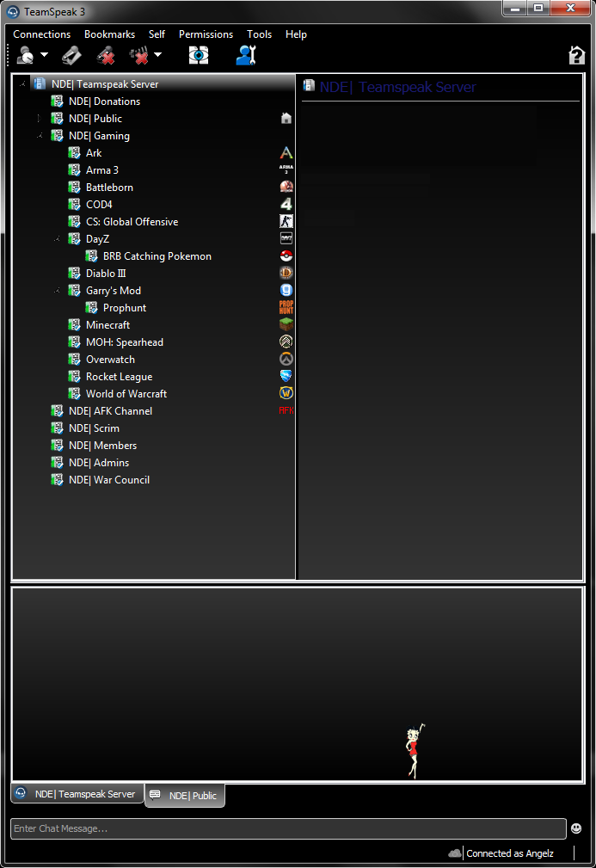
Task: Click the Prop Hunt channel icon
Action: tap(286, 307)
